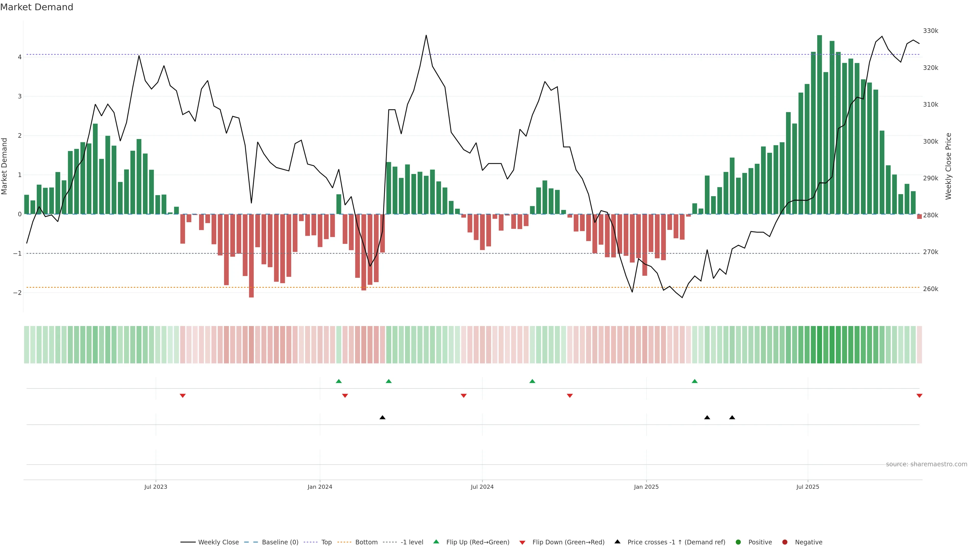Image resolution: width=980 pixels, height=551 pixels.
Task: Click the red Flip Down legend triangle icon
Action: (522, 542)
